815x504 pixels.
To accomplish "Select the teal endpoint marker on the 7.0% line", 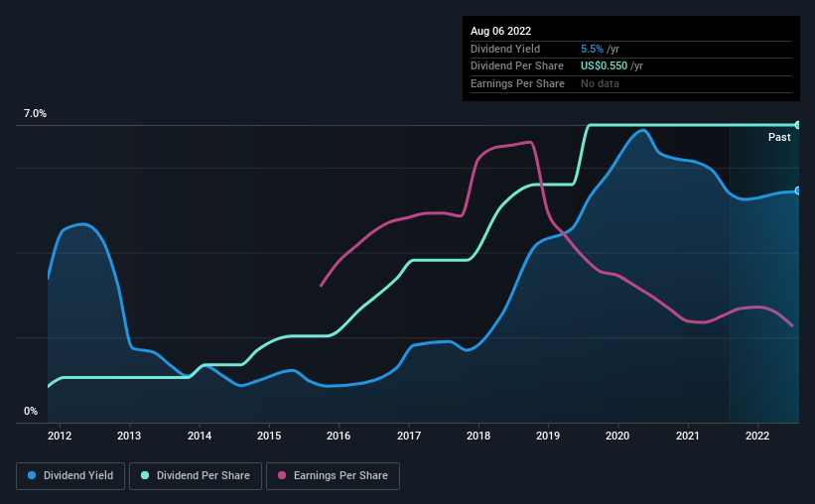I will pos(797,125).
